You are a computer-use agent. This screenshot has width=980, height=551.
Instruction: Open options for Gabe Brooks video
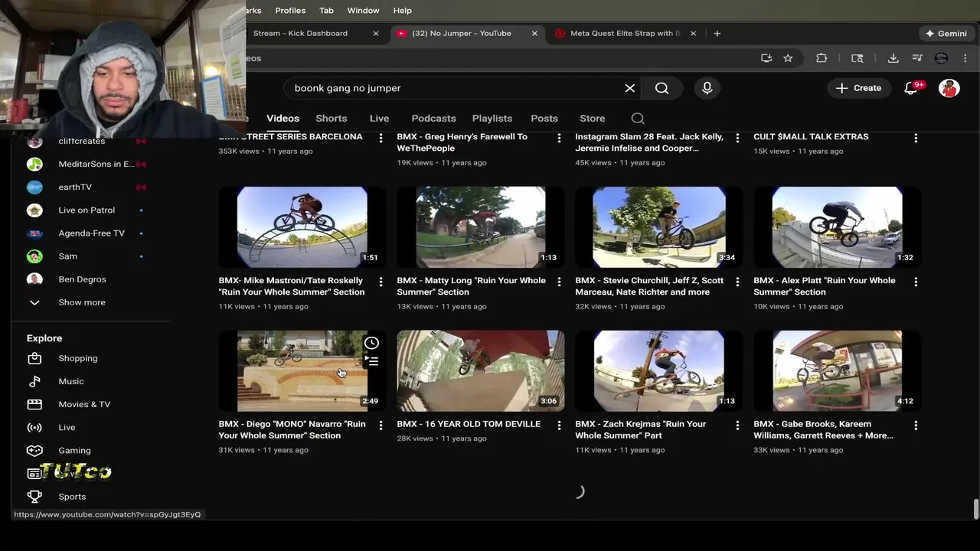click(x=916, y=425)
